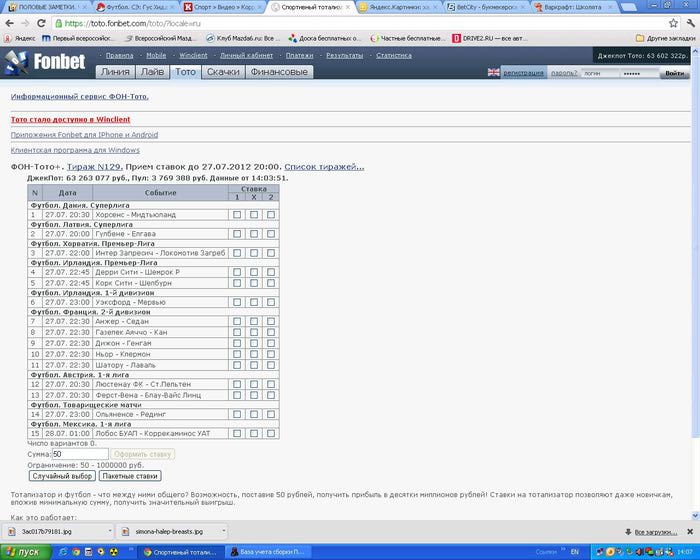Viewport: 700px width, 560px height.
Task: Launch Internet Explorer from quick launch
Action: pyautogui.click(x=64, y=552)
